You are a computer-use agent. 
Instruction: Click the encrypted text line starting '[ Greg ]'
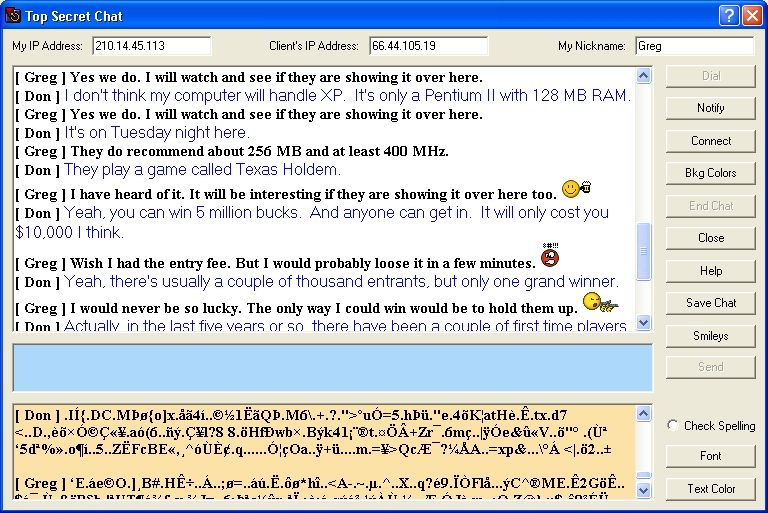[x=320, y=484]
